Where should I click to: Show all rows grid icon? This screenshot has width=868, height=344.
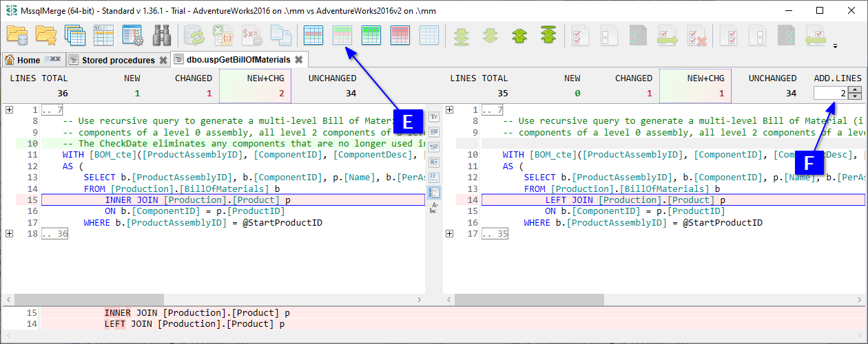313,35
